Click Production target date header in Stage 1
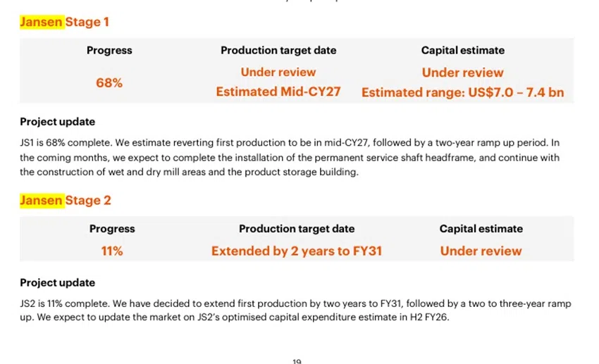 (278, 50)
